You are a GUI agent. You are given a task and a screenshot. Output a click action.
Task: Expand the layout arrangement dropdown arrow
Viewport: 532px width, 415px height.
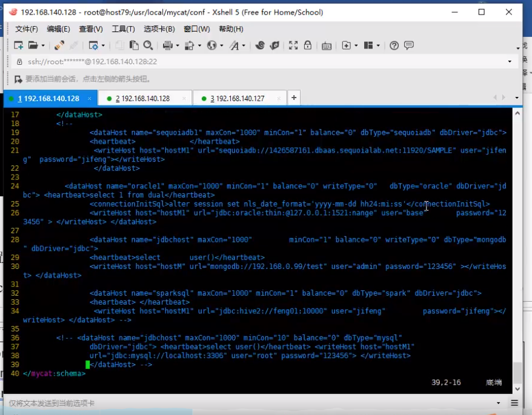378,45
